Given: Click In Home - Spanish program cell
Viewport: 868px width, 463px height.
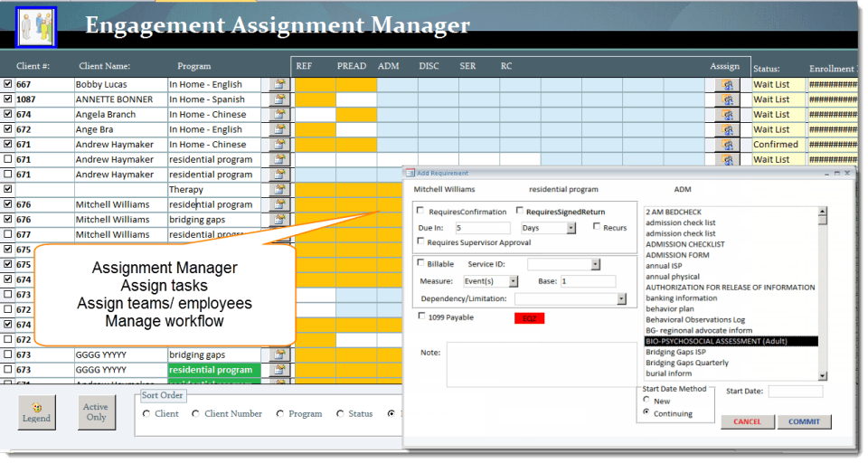Looking at the screenshot, I should (x=214, y=99).
